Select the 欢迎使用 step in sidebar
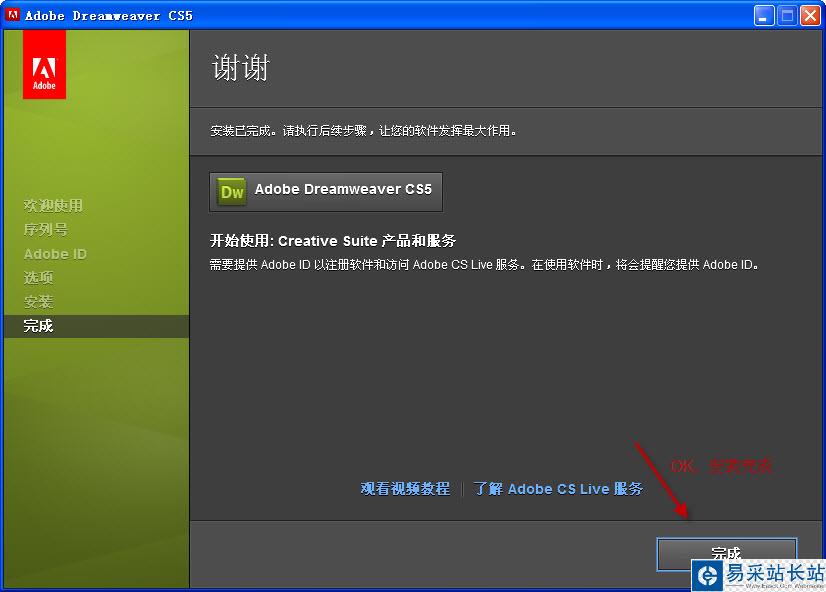 [53, 205]
